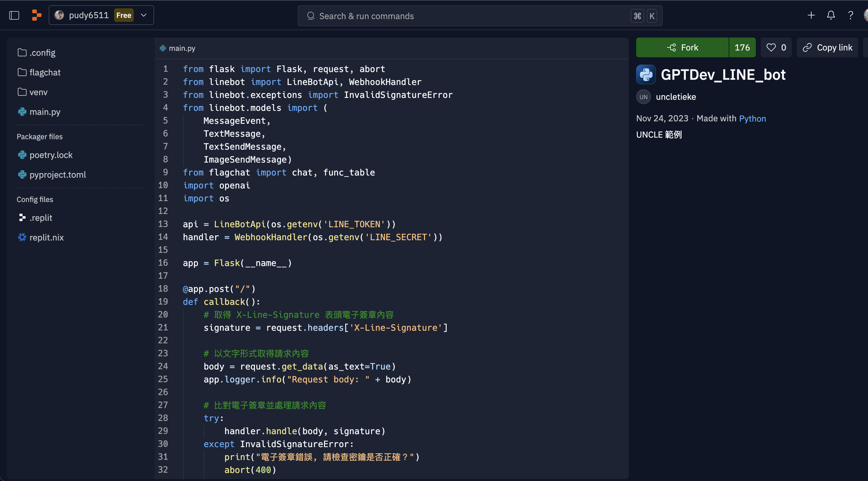Expand the venv folder
Image resolution: width=868 pixels, height=481 pixels.
coord(33,92)
